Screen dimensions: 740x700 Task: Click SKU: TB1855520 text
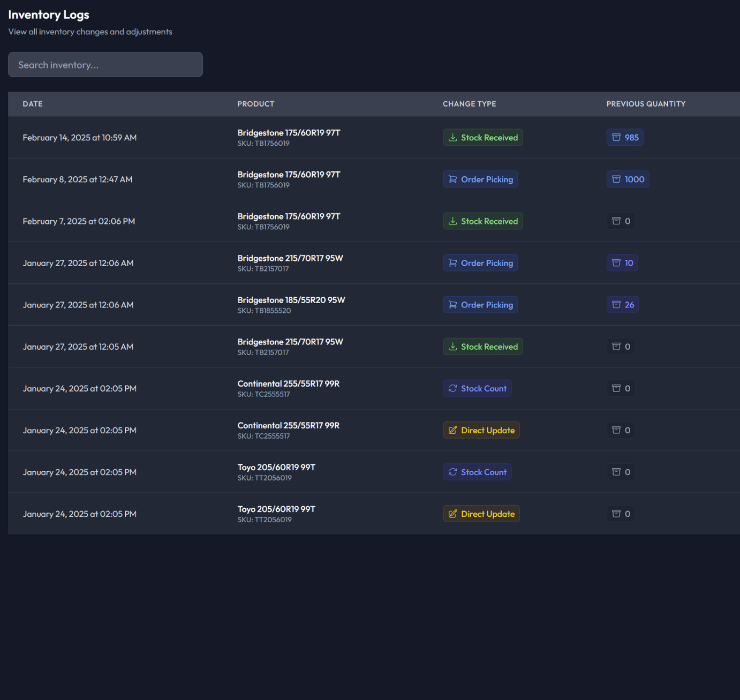pos(265,311)
